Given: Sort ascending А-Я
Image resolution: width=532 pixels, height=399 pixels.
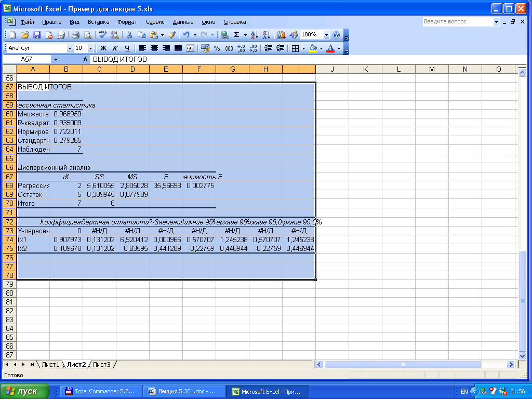Looking at the screenshot, I should pyautogui.click(x=255, y=35).
